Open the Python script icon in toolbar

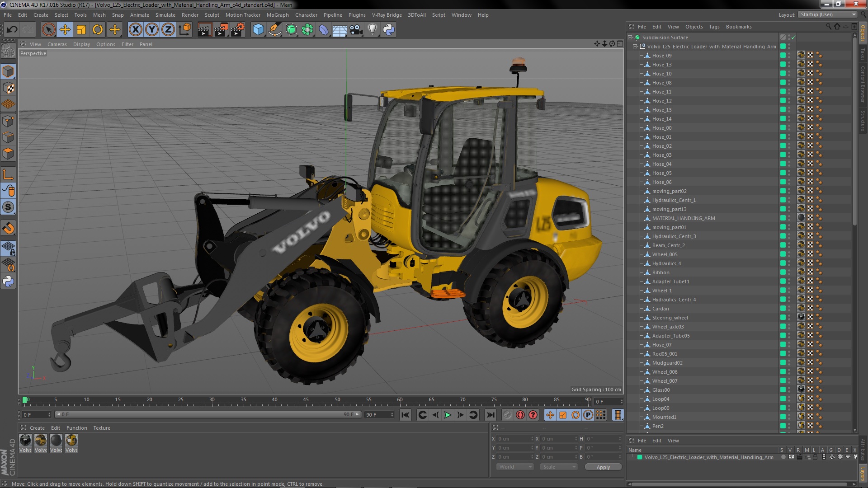(x=389, y=30)
